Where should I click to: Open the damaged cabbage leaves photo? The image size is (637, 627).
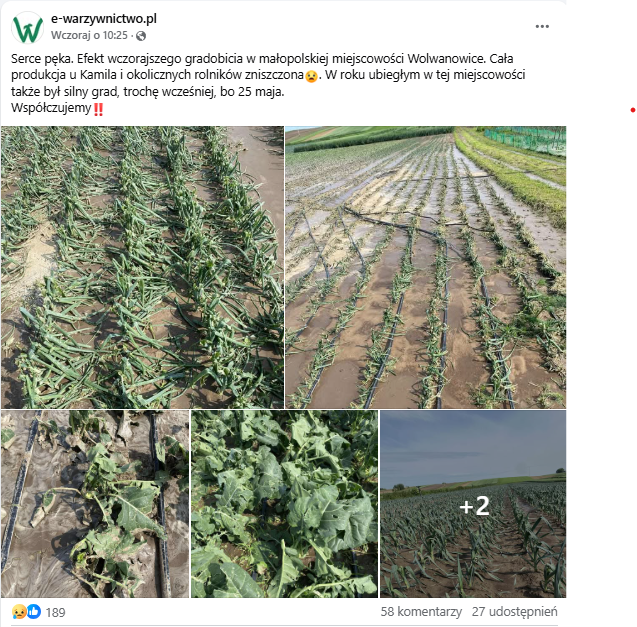tap(284, 503)
